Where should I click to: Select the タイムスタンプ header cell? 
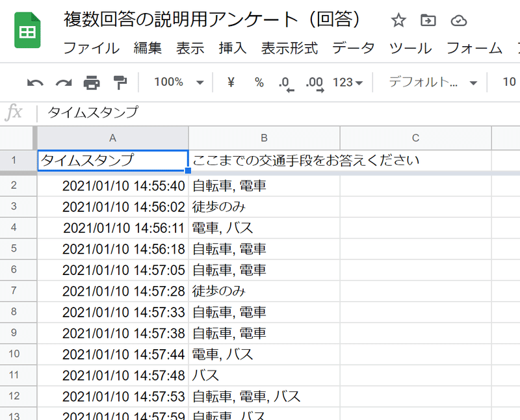[112, 161]
